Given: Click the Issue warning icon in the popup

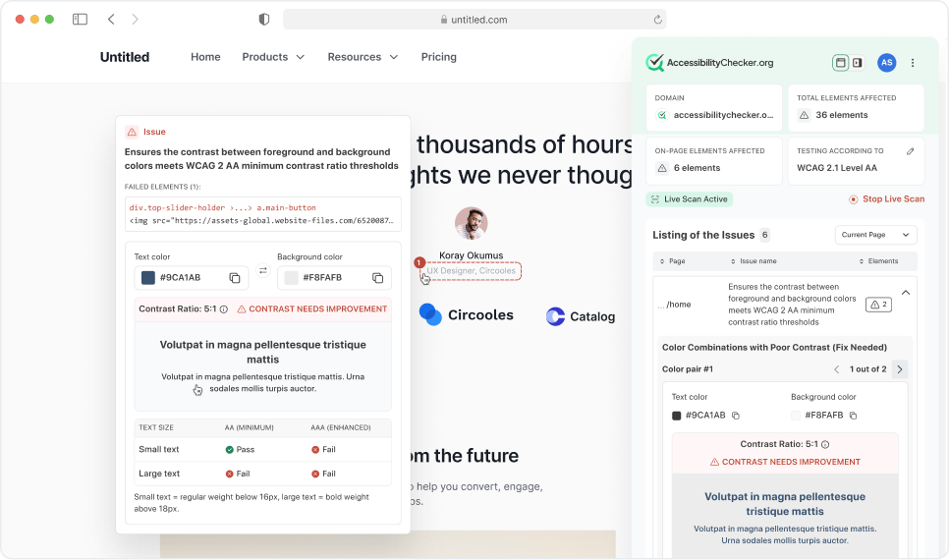Looking at the screenshot, I should pos(132,132).
